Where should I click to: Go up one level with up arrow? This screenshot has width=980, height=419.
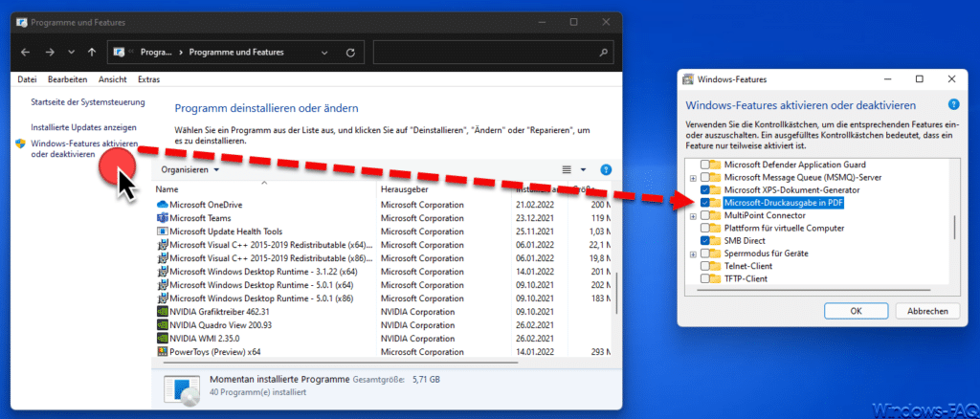(92, 53)
